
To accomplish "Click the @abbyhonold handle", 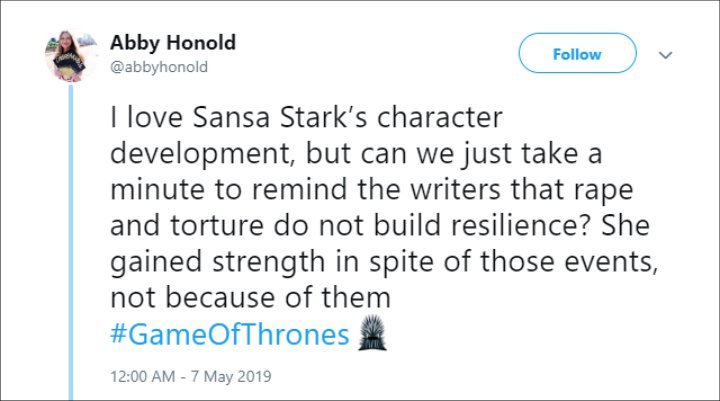I will tap(159, 67).
